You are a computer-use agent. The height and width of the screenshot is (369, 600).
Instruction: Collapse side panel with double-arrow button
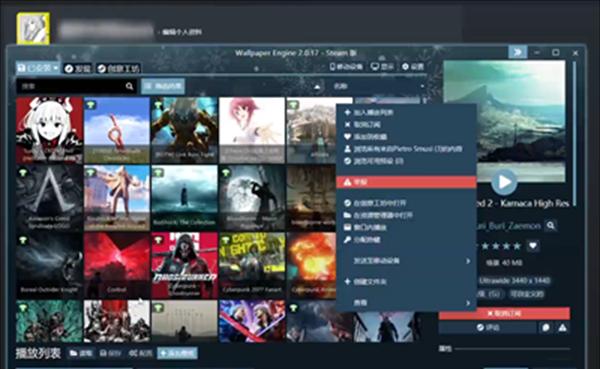point(517,52)
